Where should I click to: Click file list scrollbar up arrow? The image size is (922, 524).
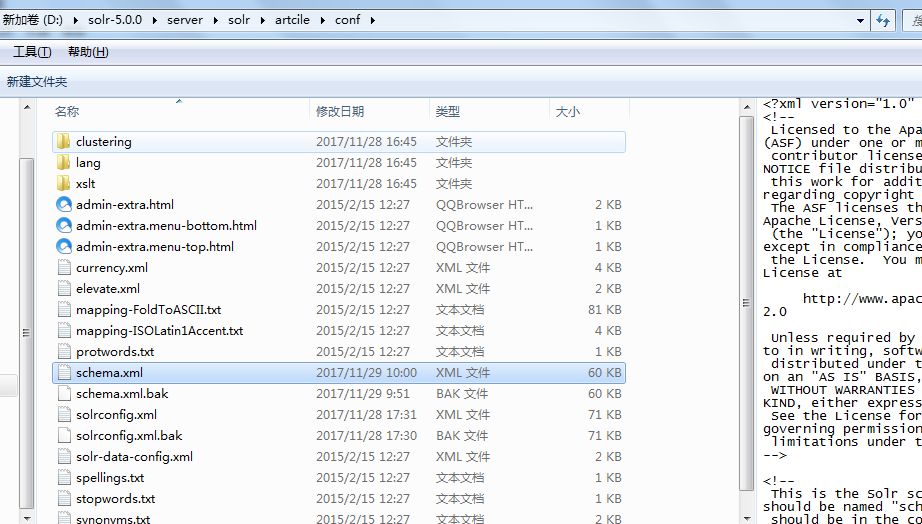point(747,107)
